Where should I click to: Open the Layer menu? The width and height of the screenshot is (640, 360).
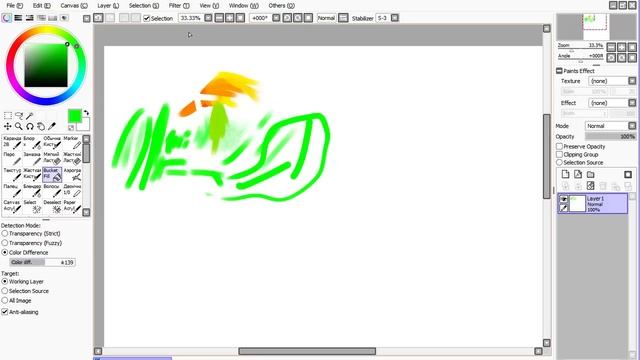[x=108, y=6]
